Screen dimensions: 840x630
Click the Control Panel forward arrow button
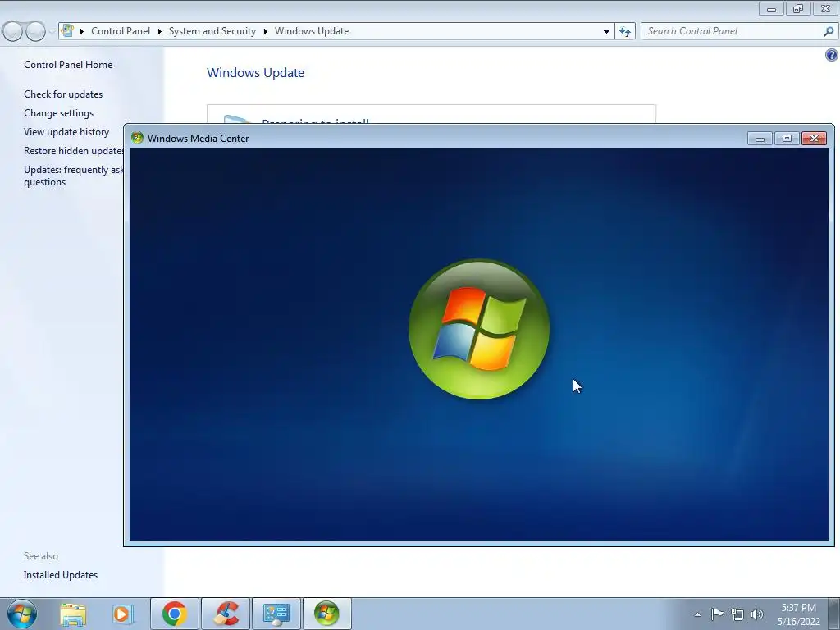point(35,32)
